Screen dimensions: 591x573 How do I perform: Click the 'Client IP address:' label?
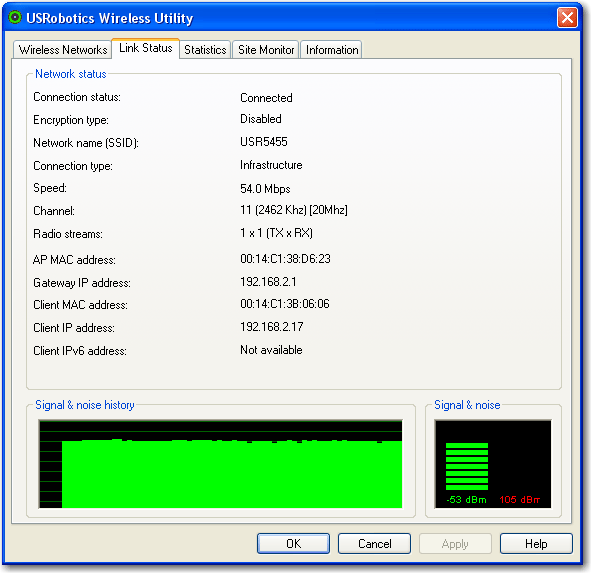(x=74, y=328)
